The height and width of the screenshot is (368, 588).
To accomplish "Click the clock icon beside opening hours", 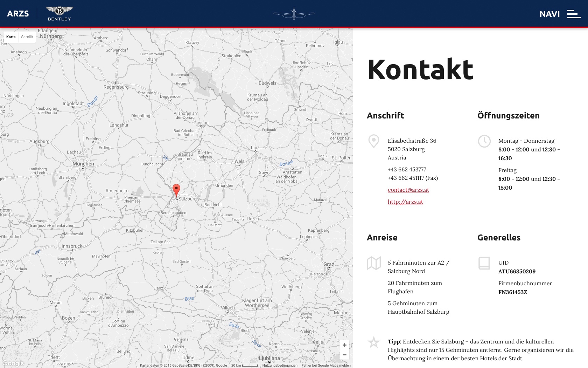I will pos(484,141).
